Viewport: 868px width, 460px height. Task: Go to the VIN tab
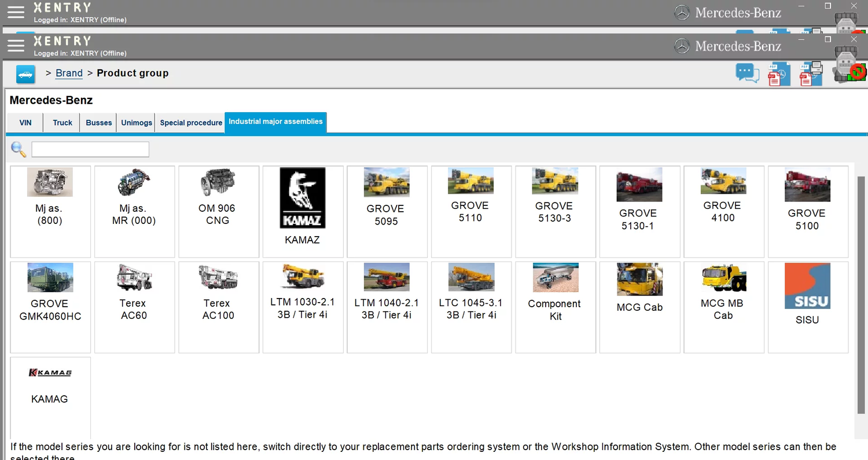tap(25, 123)
